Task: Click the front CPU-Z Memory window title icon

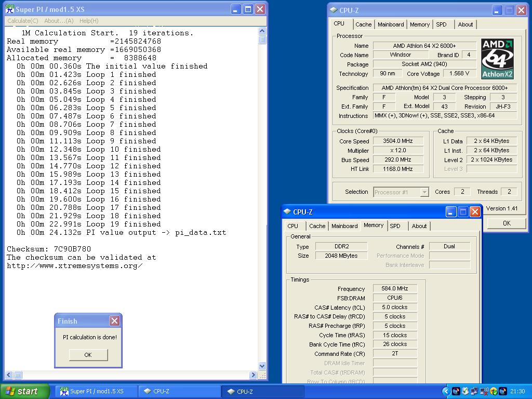Action: coord(287,212)
